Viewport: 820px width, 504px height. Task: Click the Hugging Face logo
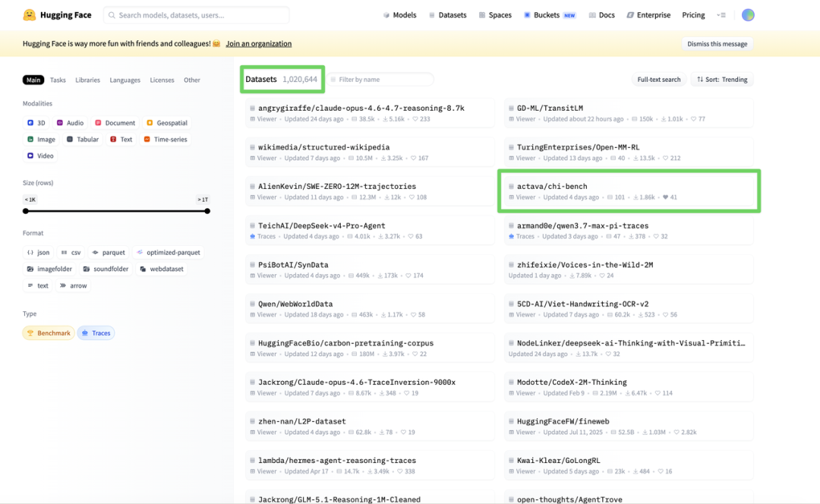(x=57, y=15)
